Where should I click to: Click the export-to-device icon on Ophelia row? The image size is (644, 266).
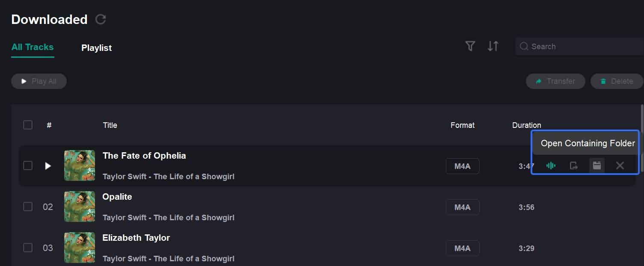pyautogui.click(x=574, y=165)
